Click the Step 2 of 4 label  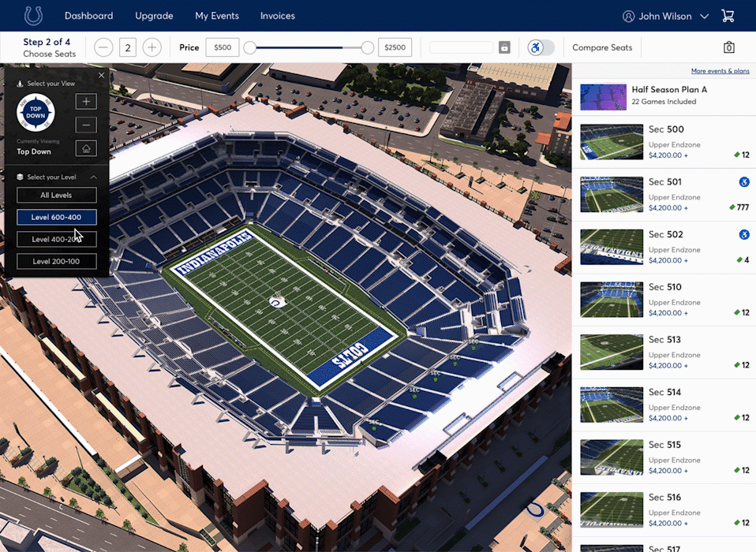click(x=47, y=42)
